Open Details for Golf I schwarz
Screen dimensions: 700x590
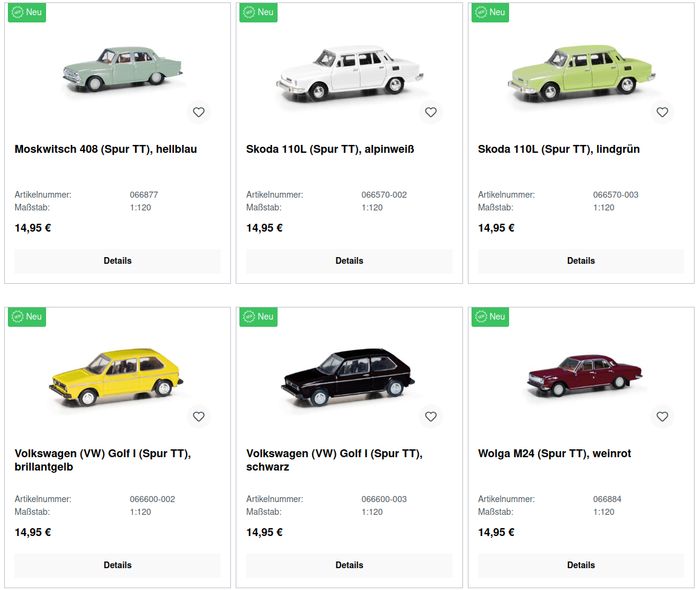coord(349,565)
